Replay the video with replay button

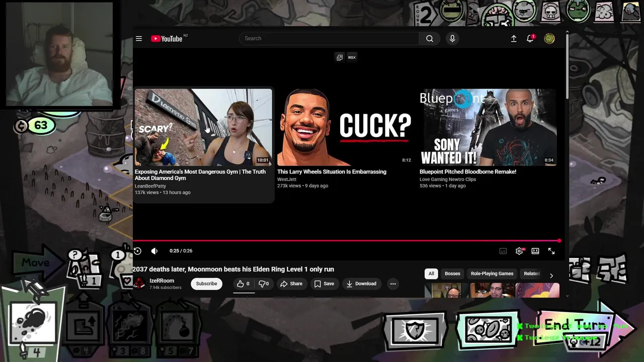point(137,251)
